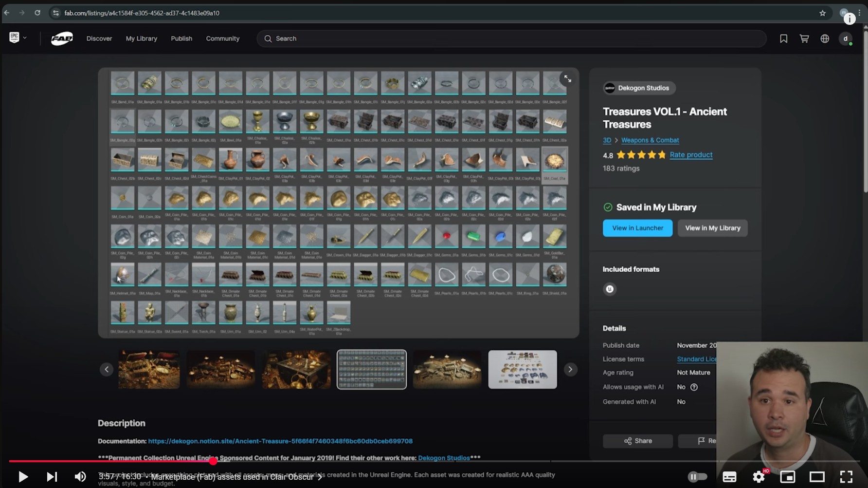Screen dimensions: 868x488
Task: Open the saved bookmarks icon
Action: pos(783,38)
